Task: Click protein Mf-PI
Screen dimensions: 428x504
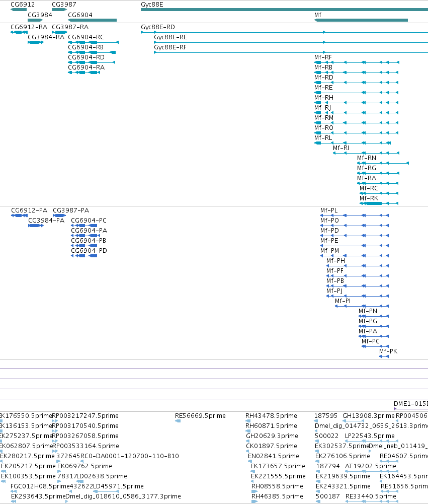Action: tap(343, 301)
